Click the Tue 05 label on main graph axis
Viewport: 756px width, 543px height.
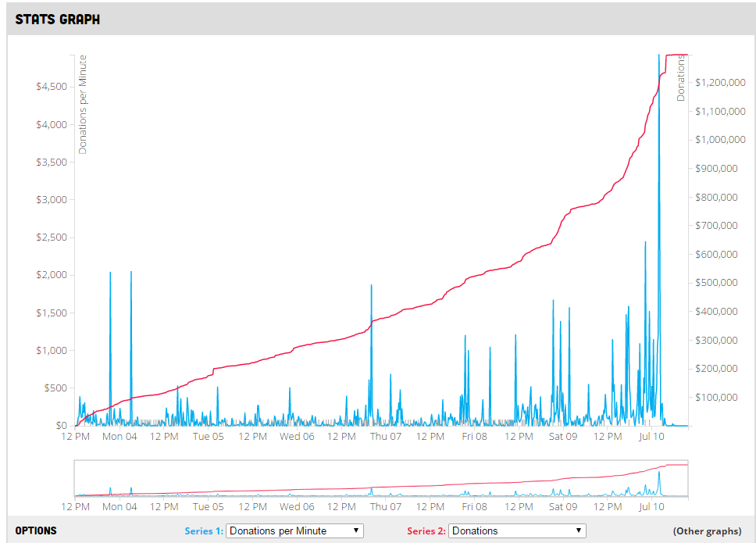(x=209, y=437)
